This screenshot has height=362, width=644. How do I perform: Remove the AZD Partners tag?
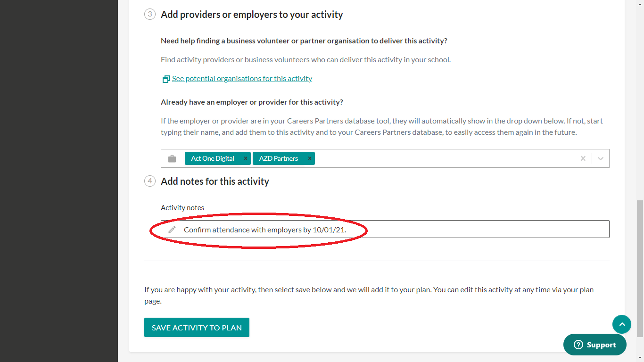pos(309,158)
